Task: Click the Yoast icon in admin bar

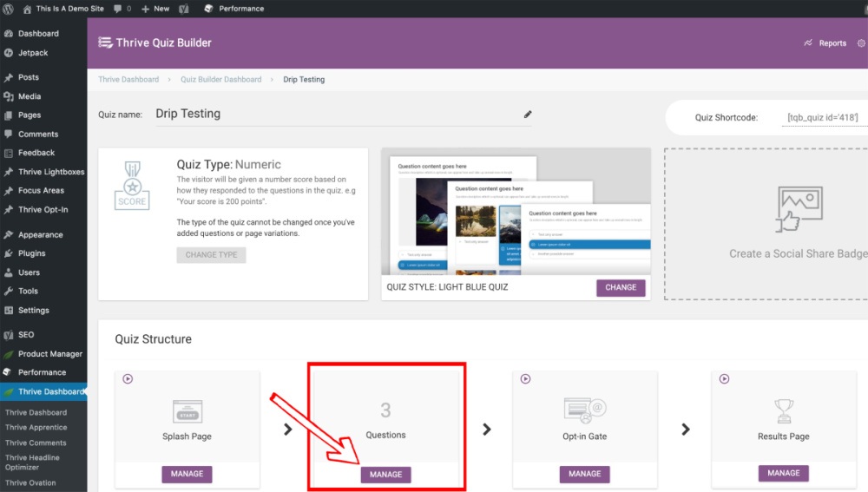Action: (x=184, y=9)
